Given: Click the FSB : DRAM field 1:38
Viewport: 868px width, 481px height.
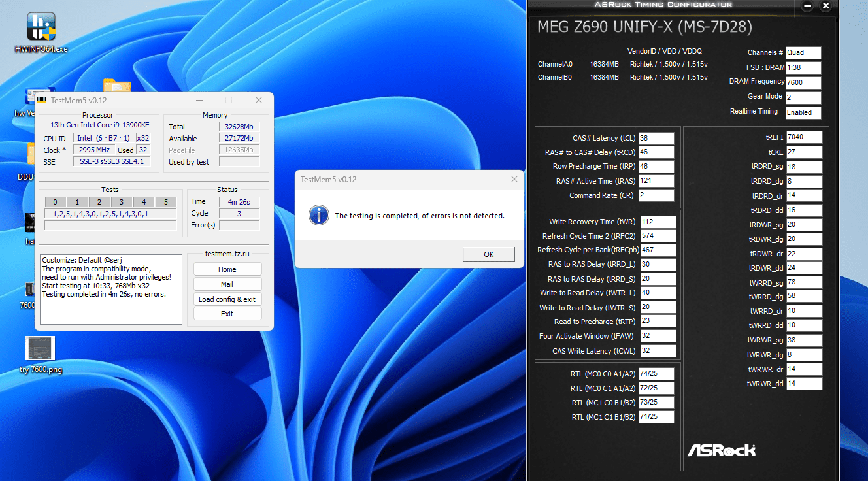Looking at the screenshot, I should (803, 67).
